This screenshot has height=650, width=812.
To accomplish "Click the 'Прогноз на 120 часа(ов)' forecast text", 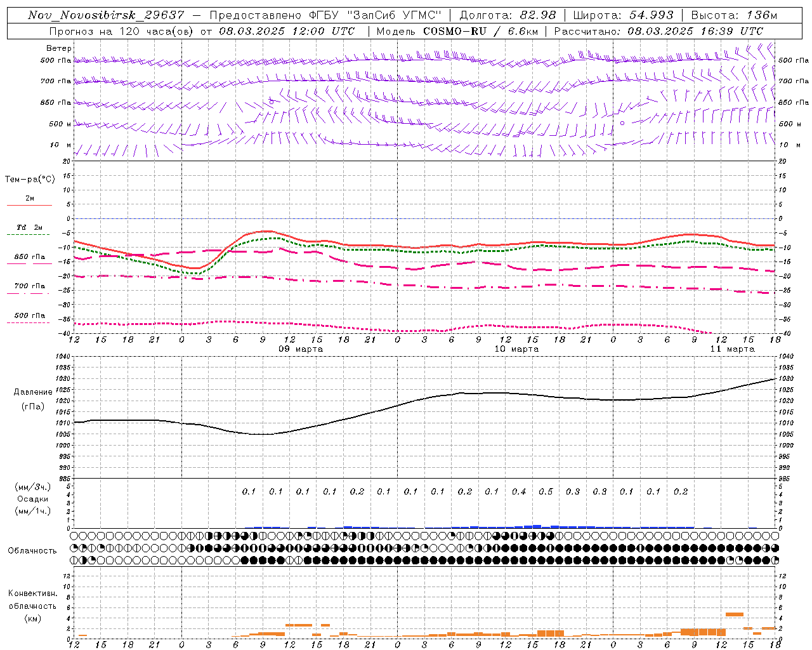I will pyautogui.click(x=121, y=31).
